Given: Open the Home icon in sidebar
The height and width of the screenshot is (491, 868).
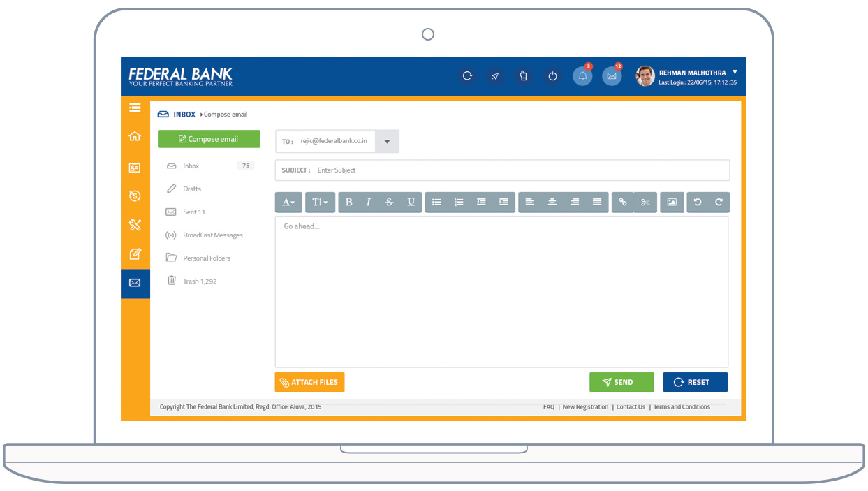Looking at the screenshot, I should pyautogui.click(x=135, y=137).
